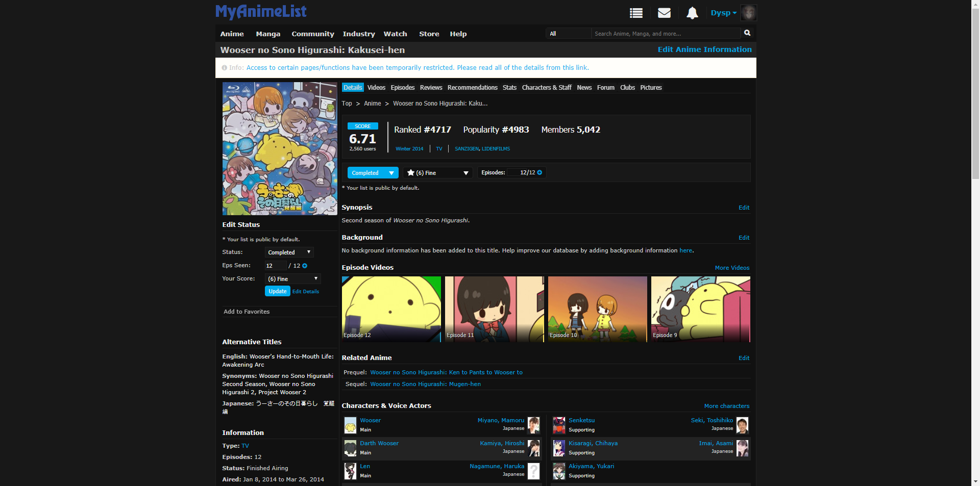Open the Community navigation menu

click(x=312, y=34)
